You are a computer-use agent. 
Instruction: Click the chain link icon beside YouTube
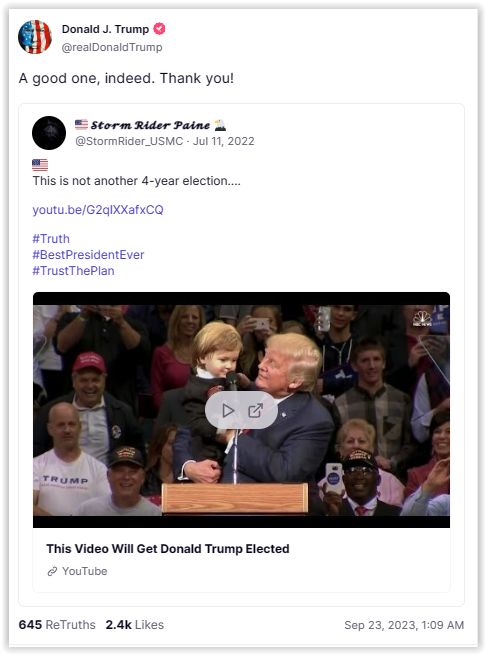point(52,571)
